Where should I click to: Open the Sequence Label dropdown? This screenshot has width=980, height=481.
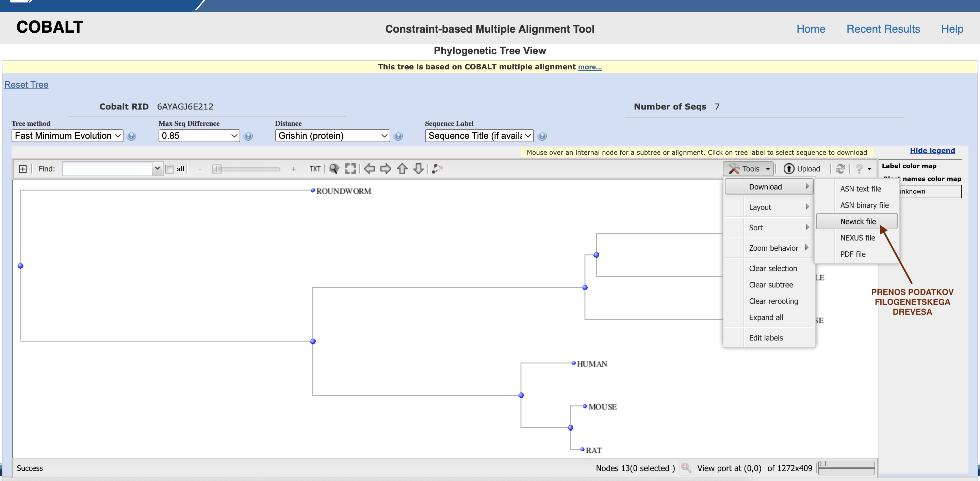479,136
